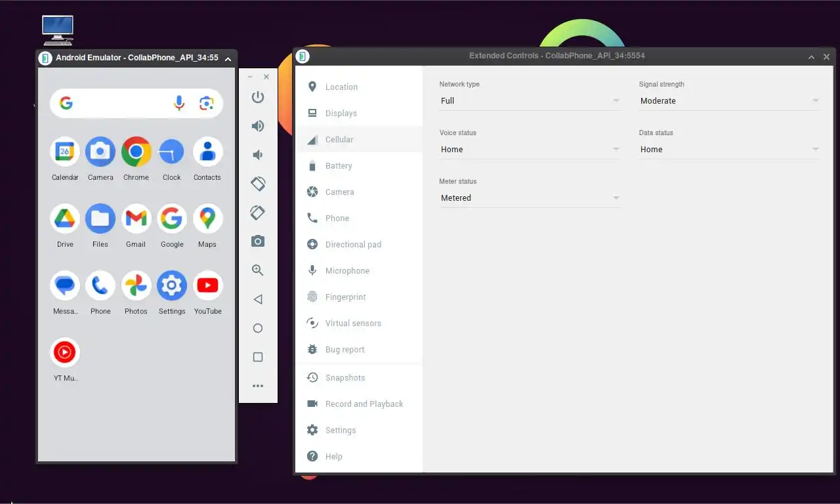Image resolution: width=840 pixels, height=504 pixels.
Task: Open the Google app icon
Action: coord(172,219)
